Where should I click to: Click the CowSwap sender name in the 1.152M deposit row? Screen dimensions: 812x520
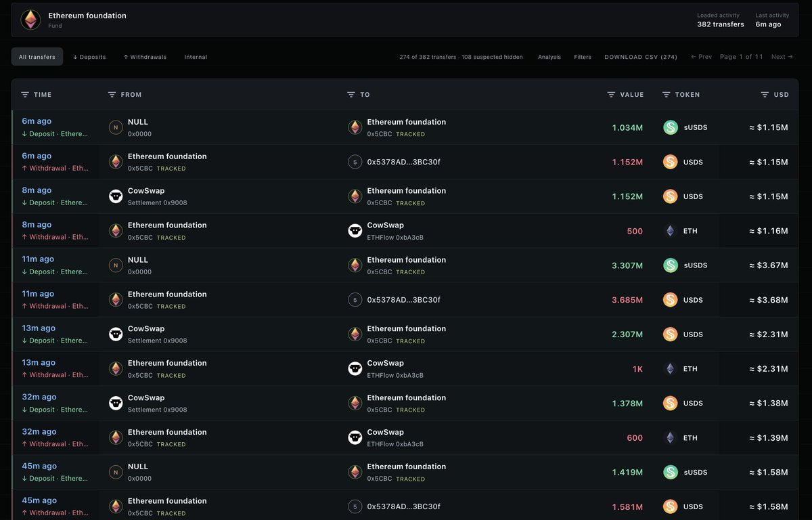tap(146, 191)
